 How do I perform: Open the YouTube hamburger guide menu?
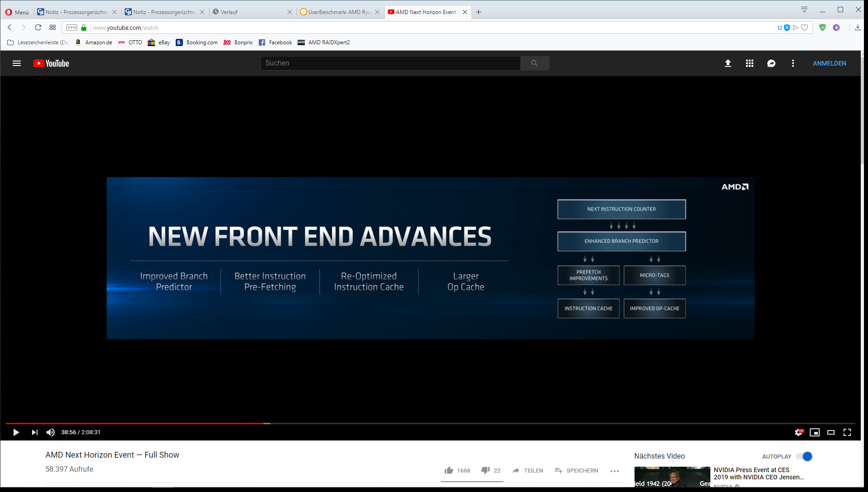tap(17, 63)
